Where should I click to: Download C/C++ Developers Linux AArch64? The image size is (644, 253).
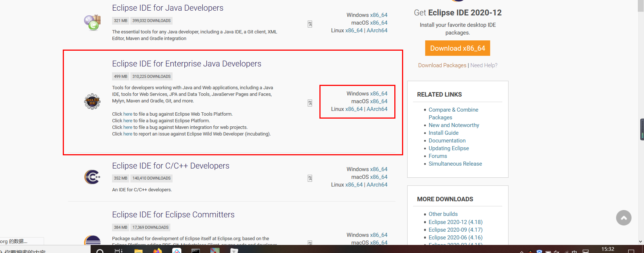click(377, 185)
